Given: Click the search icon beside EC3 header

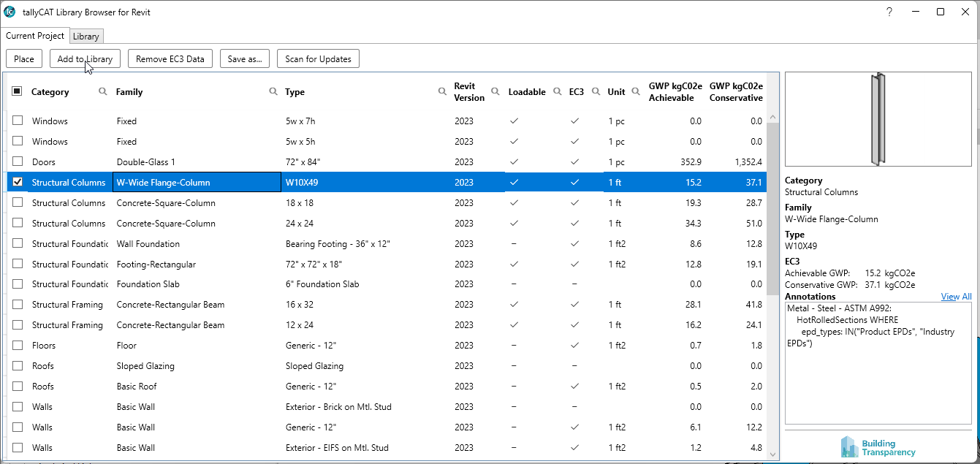Looking at the screenshot, I should pos(596,91).
